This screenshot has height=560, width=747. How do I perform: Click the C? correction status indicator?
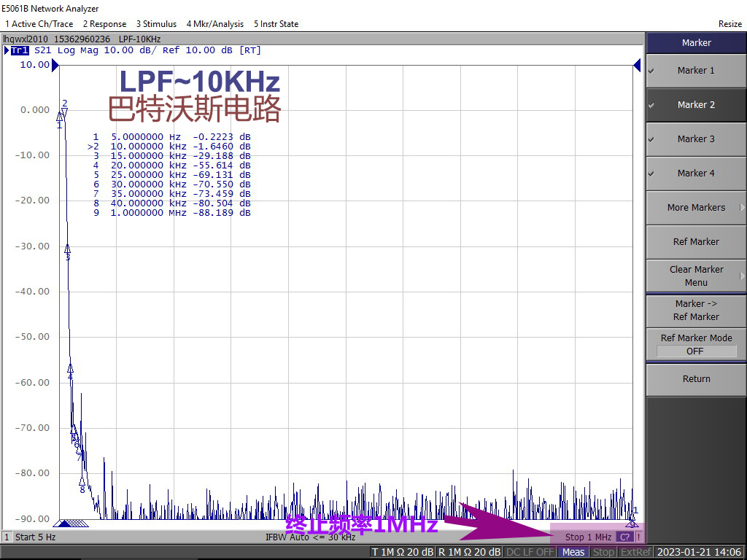[x=625, y=537]
